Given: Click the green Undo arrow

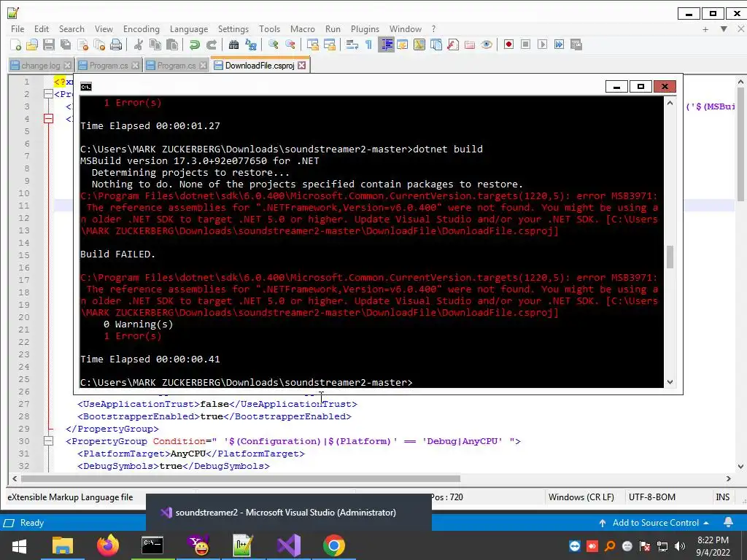Looking at the screenshot, I should 194,44.
